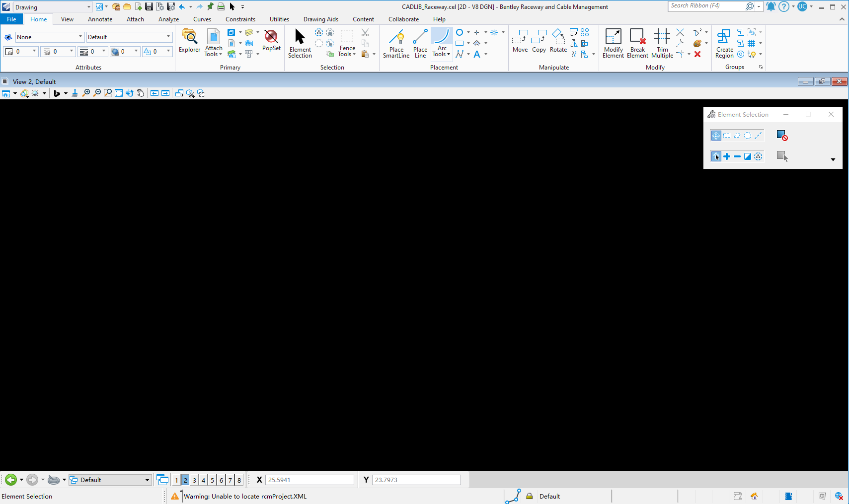Click the Window Area zoom icon

click(x=108, y=93)
